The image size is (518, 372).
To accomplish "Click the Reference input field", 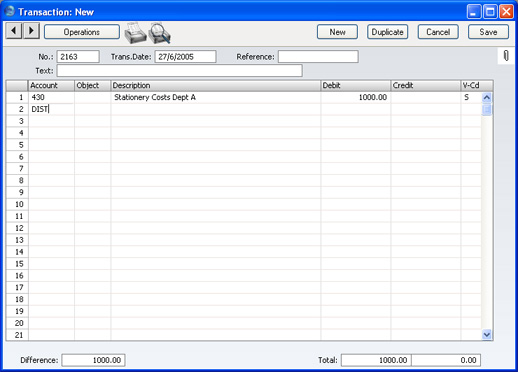I will (x=318, y=57).
